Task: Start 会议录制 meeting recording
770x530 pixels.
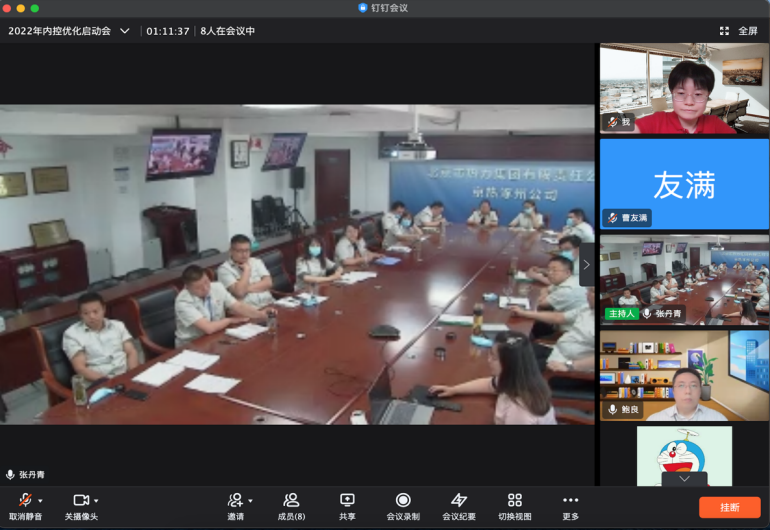Action: click(403, 501)
